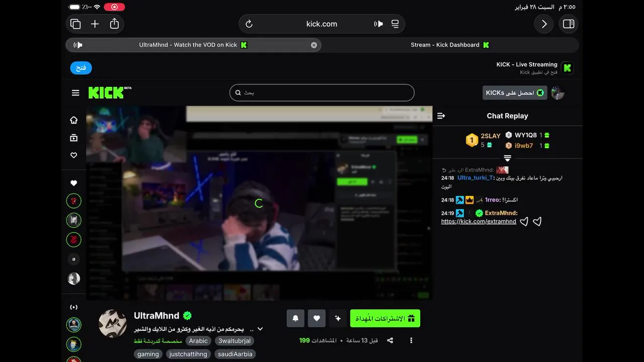Open recommended channel avatar with crown
Screen dimensions: 644x362
[x=74, y=344]
